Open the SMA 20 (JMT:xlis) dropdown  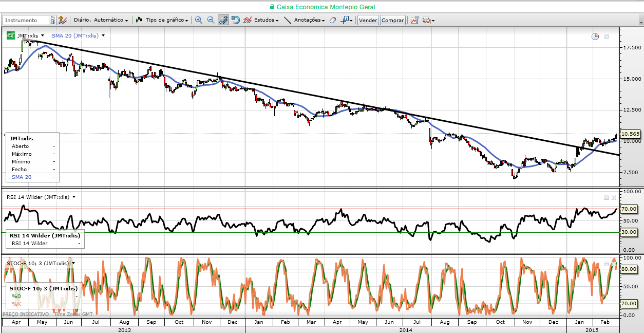pyautogui.click(x=78, y=35)
